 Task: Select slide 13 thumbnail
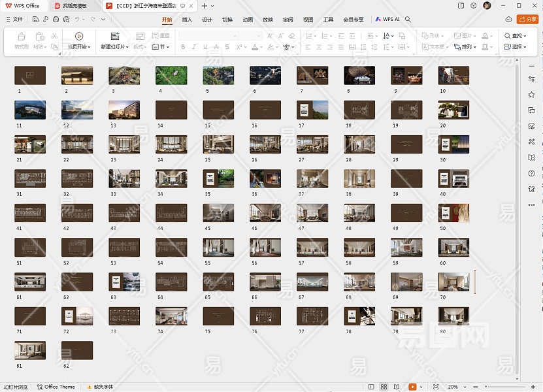(x=124, y=110)
